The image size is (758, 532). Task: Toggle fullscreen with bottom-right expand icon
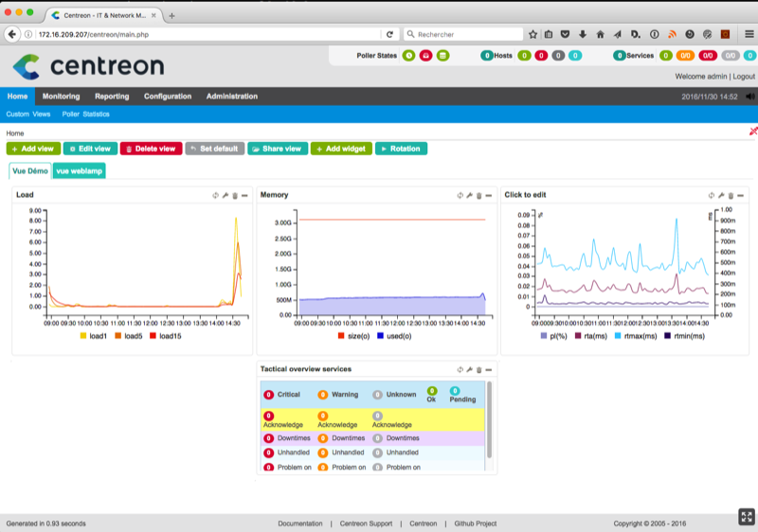point(746,516)
